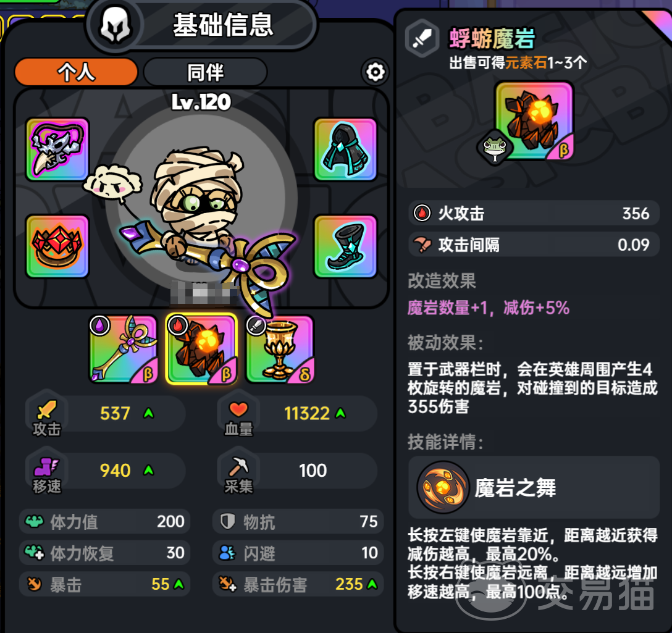Click the green arrow beside 移速 940
Screen dimensions: 672x633
[x=149, y=470]
